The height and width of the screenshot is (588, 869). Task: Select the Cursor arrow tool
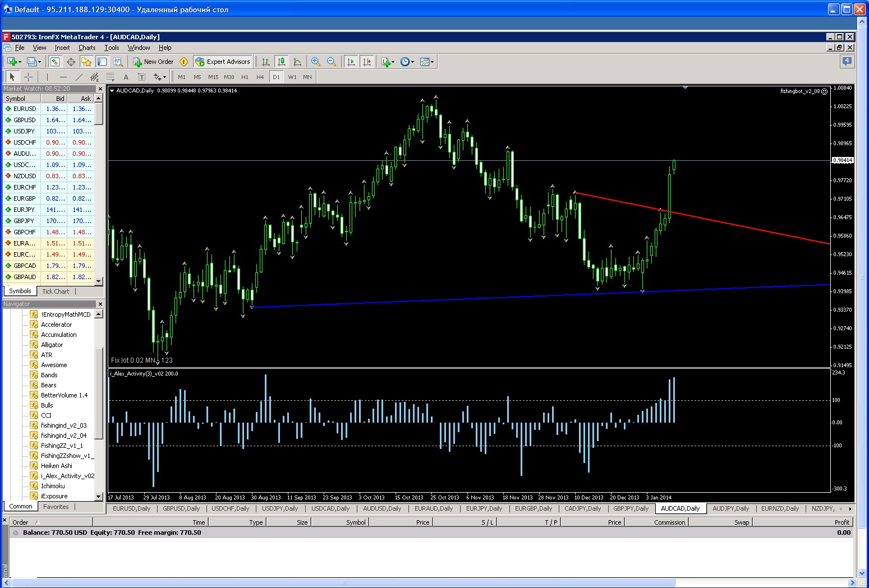pos(12,77)
